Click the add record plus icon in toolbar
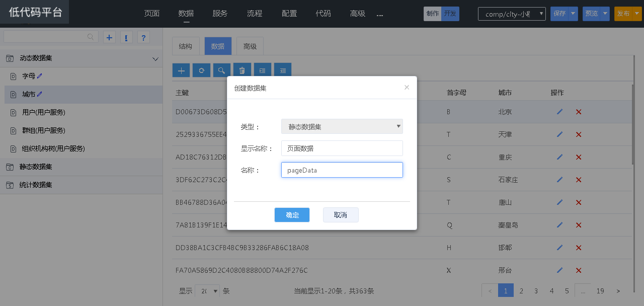Viewport: 644px width, 306px height. tap(181, 70)
